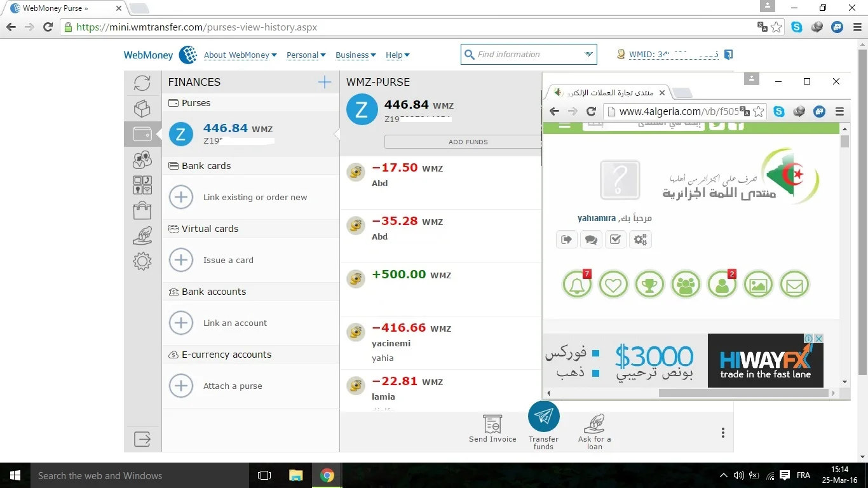Viewport: 868px width, 488px height.
Task: Expand the About WebMoney dropdown menu
Action: [240, 55]
